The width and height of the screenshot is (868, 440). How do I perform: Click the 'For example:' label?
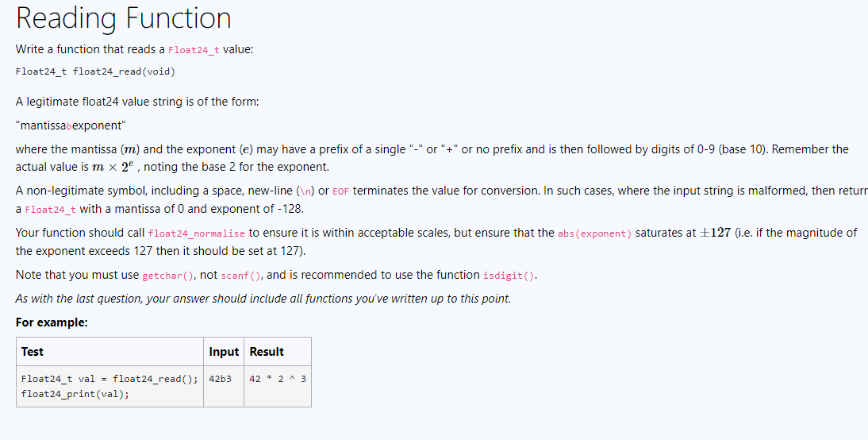click(52, 322)
